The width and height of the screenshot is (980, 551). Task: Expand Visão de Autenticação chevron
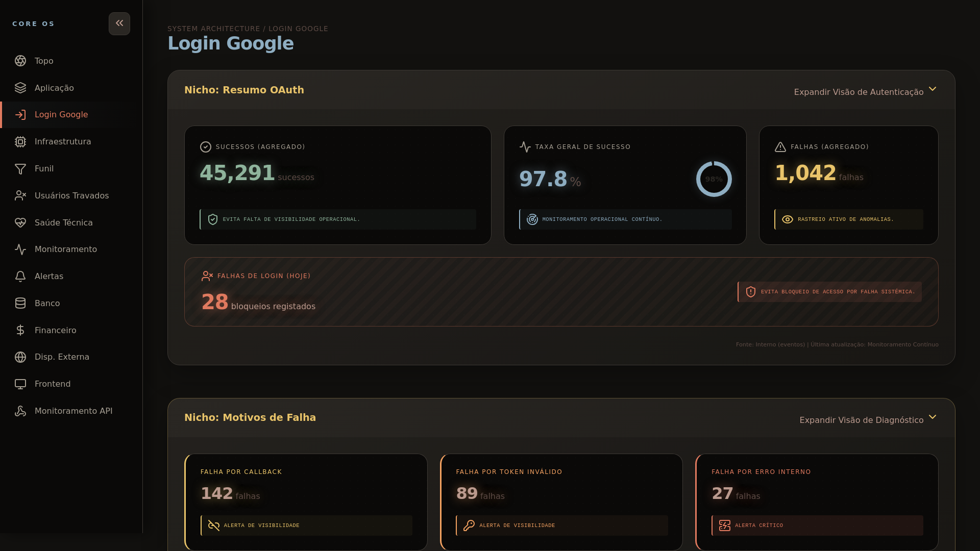pos(933,89)
